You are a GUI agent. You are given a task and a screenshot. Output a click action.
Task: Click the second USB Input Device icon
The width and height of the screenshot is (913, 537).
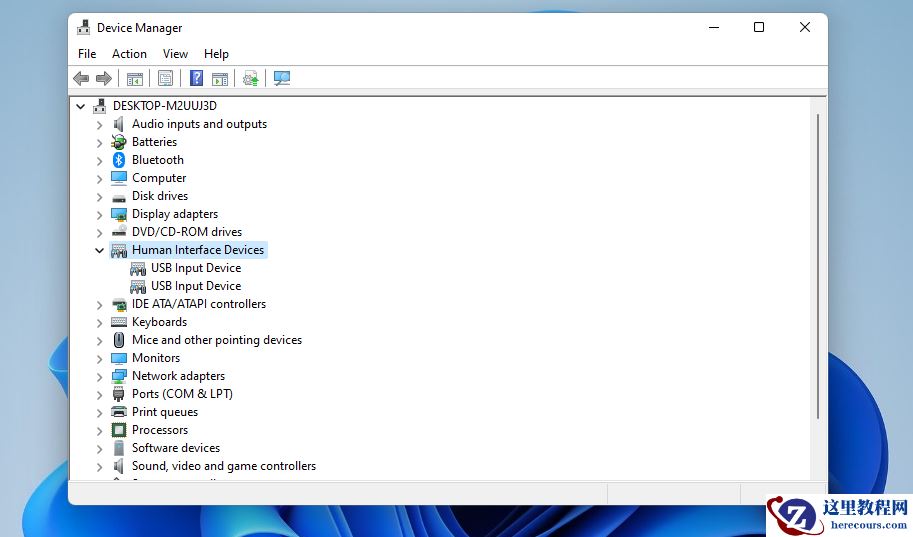(x=138, y=287)
